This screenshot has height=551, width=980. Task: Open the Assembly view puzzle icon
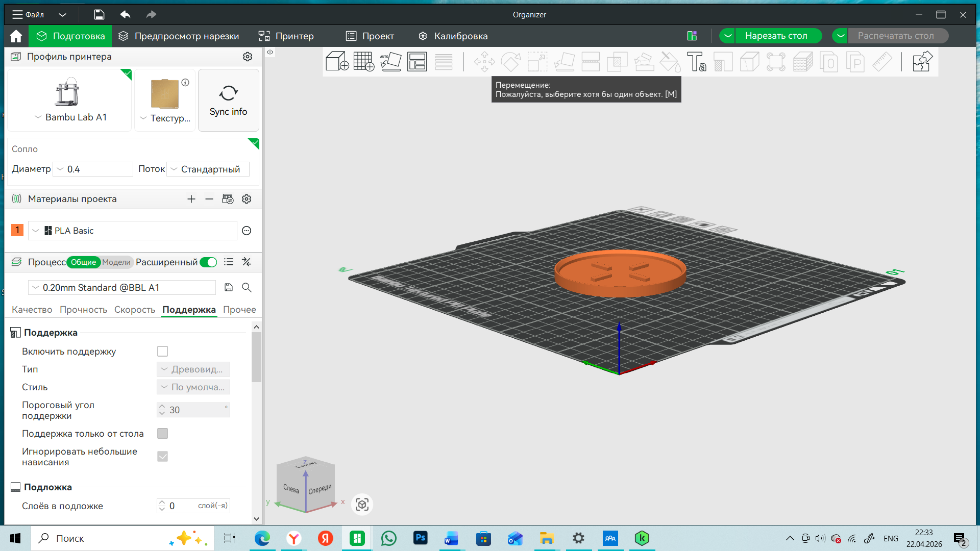pos(922,62)
